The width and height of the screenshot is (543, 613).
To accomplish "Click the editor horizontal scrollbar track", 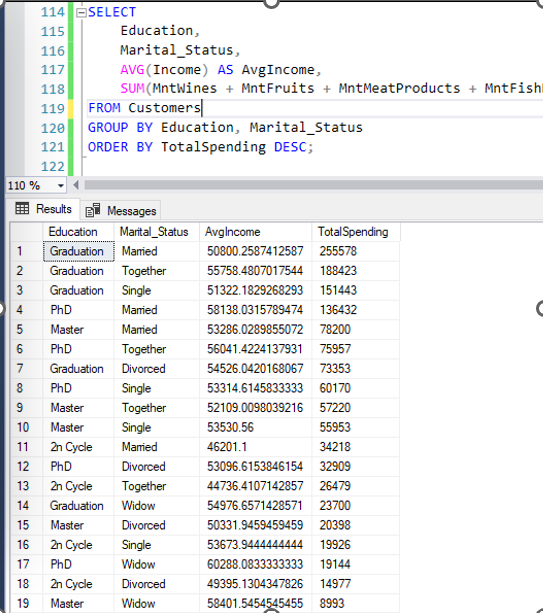I will point(313,185).
